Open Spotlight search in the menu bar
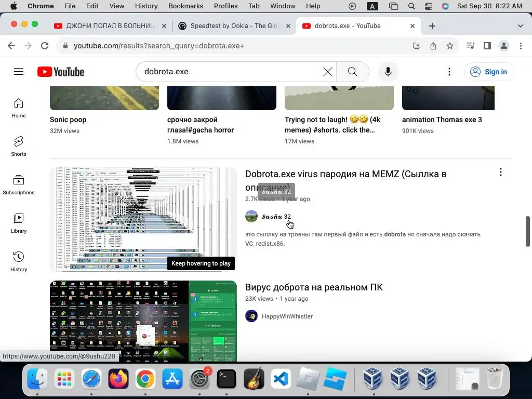The image size is (532, 399). tap(411, 6)
